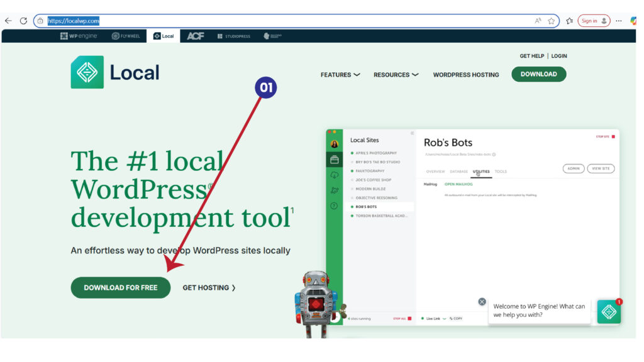Open the WordPress Hosting menu item
The height and width of the screenshot is (362, 644).
[x=466, y=75]
